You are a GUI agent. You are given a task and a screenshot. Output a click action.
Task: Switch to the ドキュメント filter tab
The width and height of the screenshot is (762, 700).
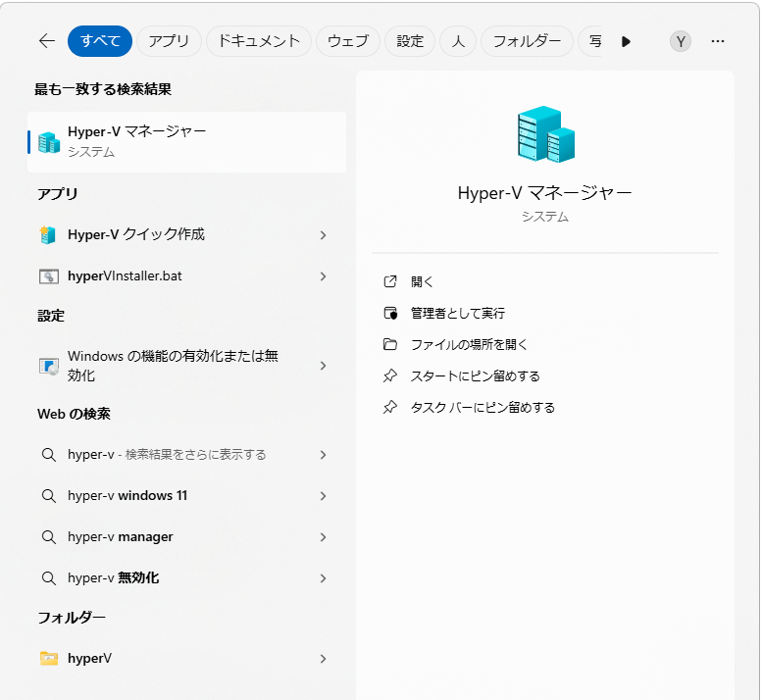pyautogui.click(x=259, y=41)
